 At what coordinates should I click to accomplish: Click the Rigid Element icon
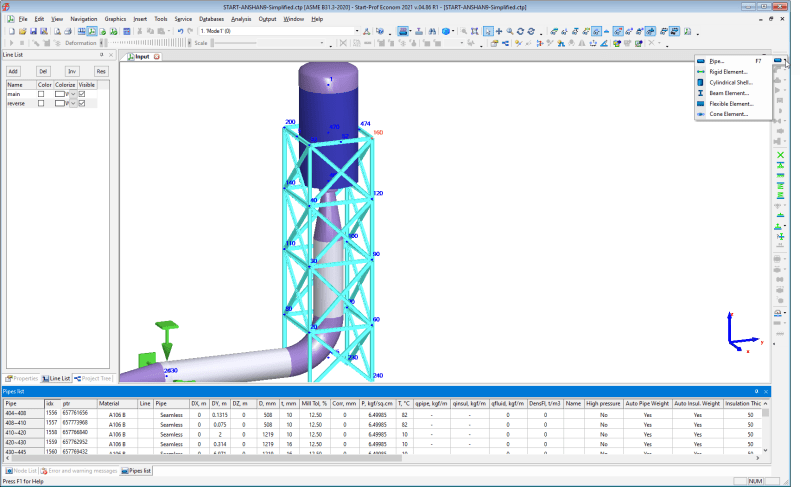[x=701, y=71]
